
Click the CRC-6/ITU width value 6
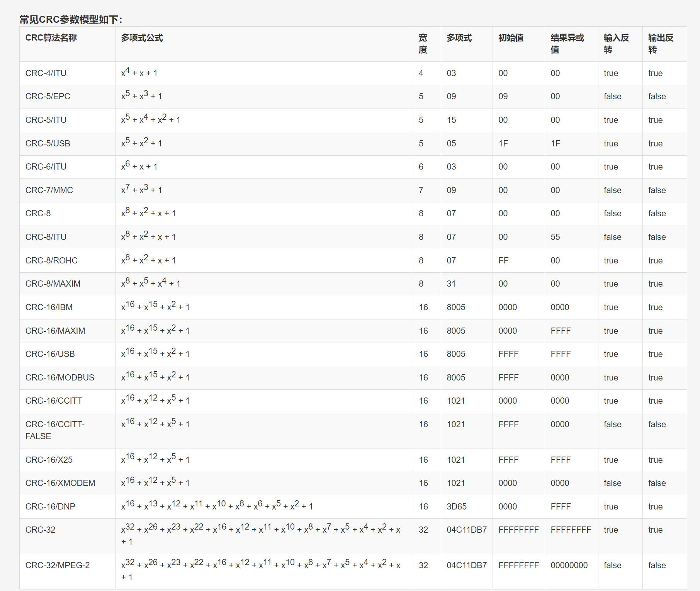(x=421, y=167)
